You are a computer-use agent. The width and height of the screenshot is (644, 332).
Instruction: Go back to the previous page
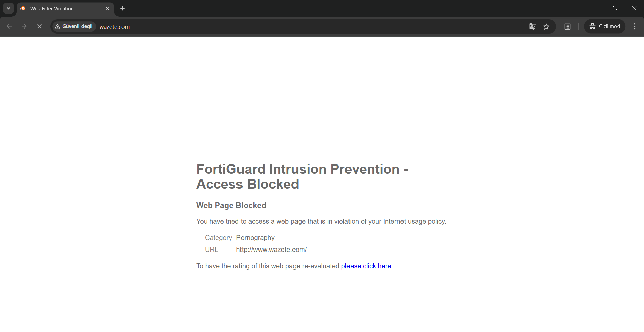point(9,26)
